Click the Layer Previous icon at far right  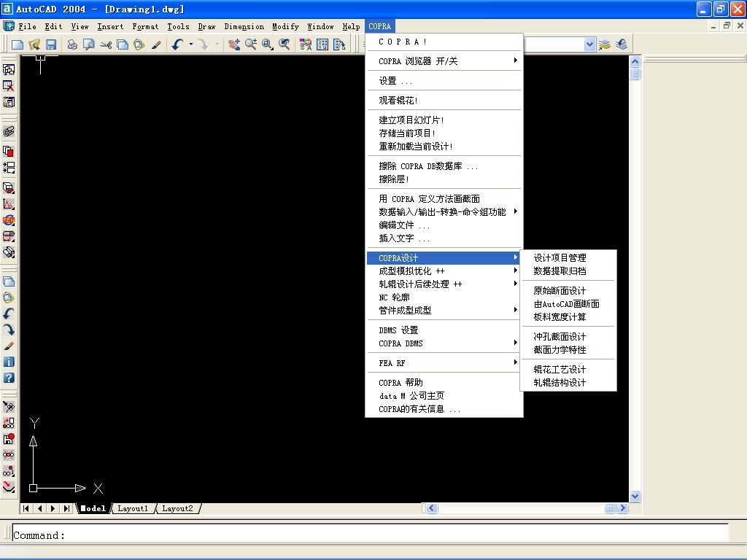622,44
